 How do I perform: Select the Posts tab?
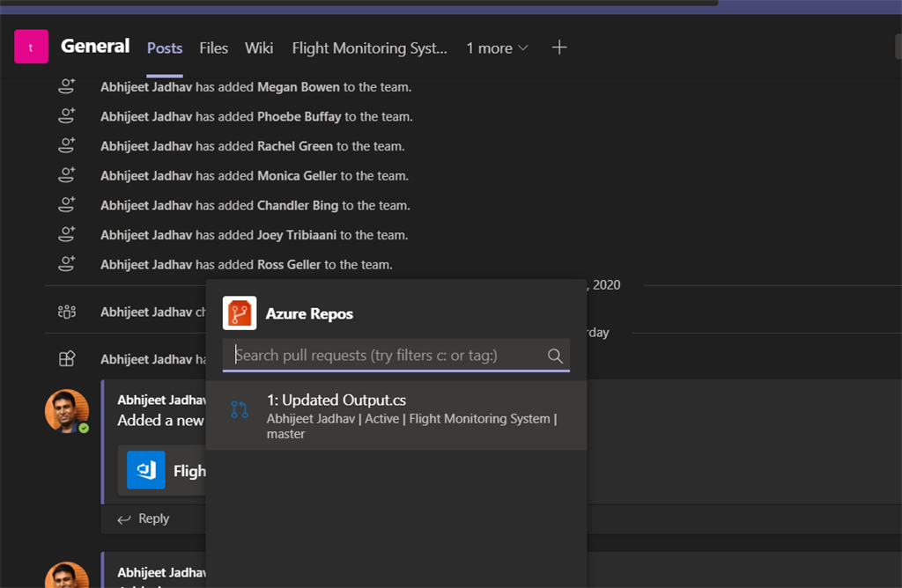tap(165, 48)
